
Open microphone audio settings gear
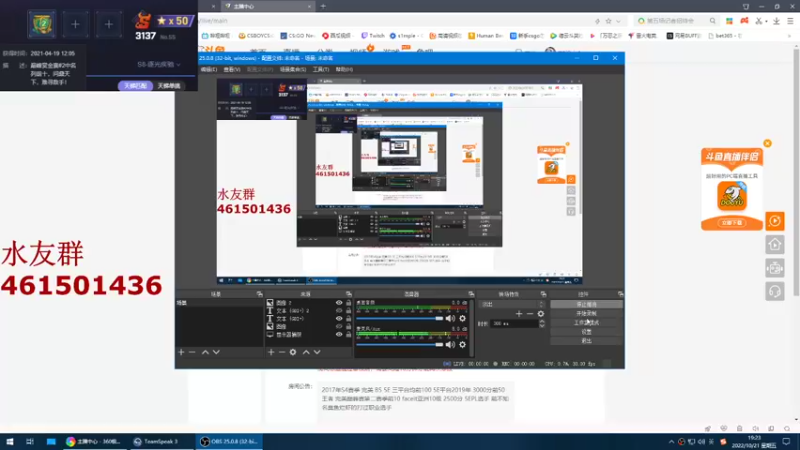click(462, 345)
